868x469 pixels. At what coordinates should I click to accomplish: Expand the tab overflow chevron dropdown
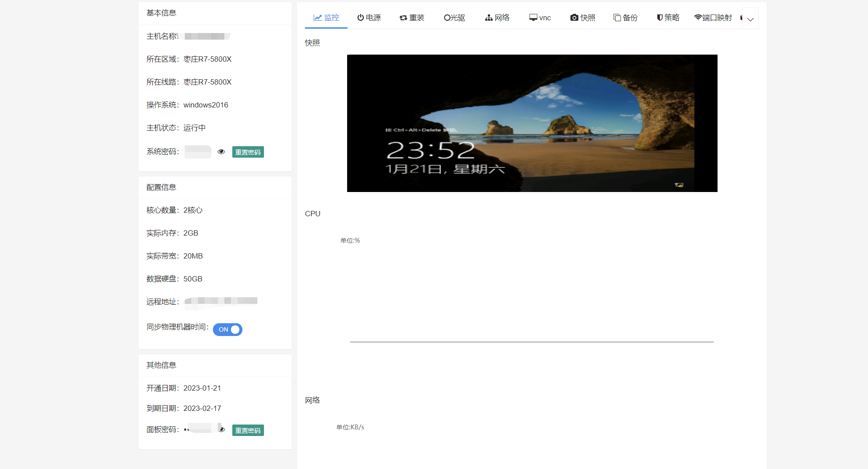(x=751, y=19)
